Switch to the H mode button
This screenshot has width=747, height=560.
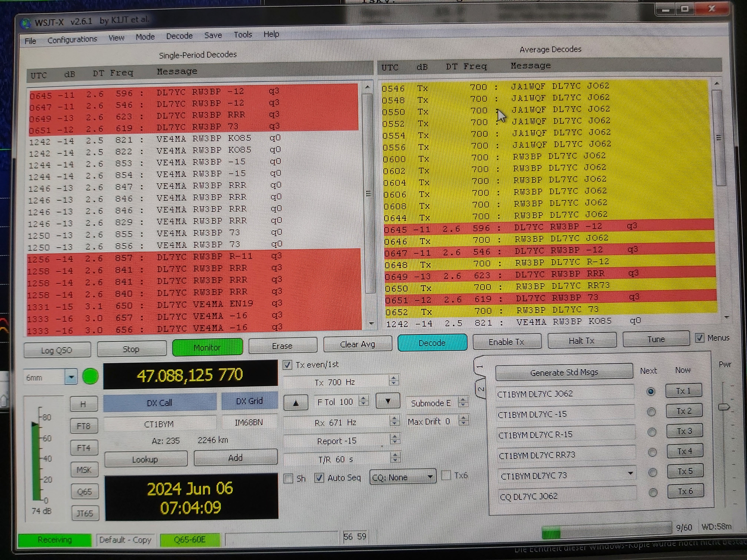point(84,404)
